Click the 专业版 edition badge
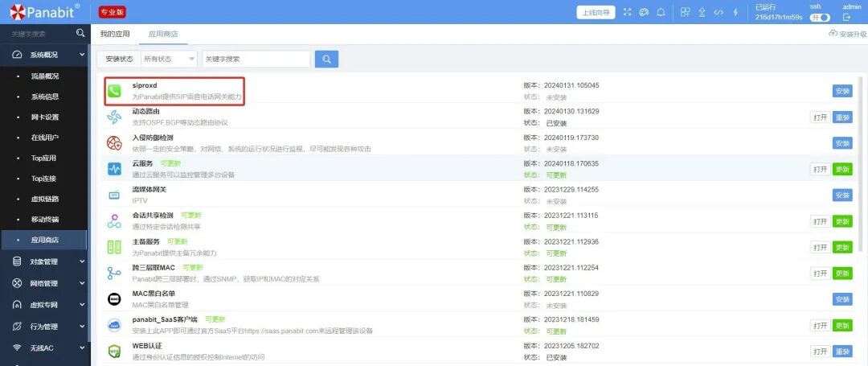This screenshot has height=366, width=868. (x=113, y=11)
